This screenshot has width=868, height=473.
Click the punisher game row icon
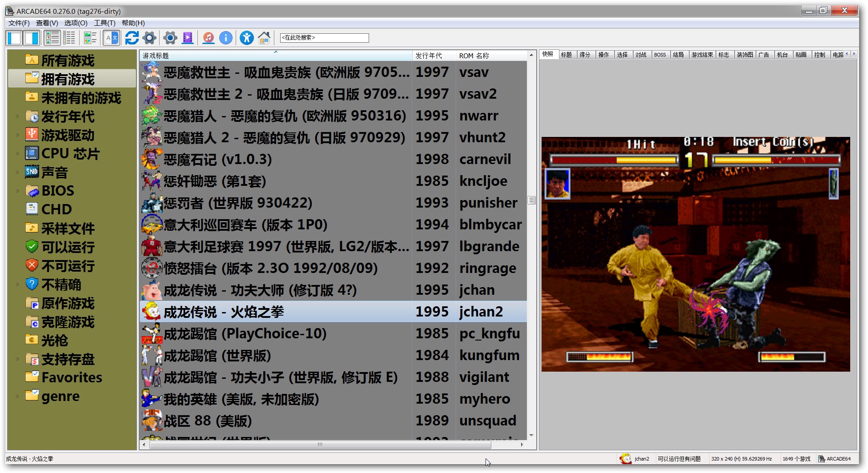[x=152, y=203]
